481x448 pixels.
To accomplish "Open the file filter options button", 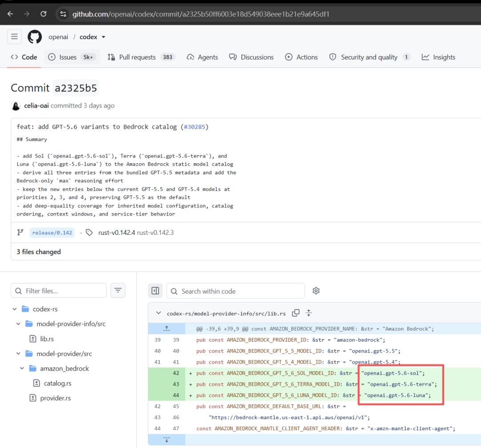I will pos(118,290).
